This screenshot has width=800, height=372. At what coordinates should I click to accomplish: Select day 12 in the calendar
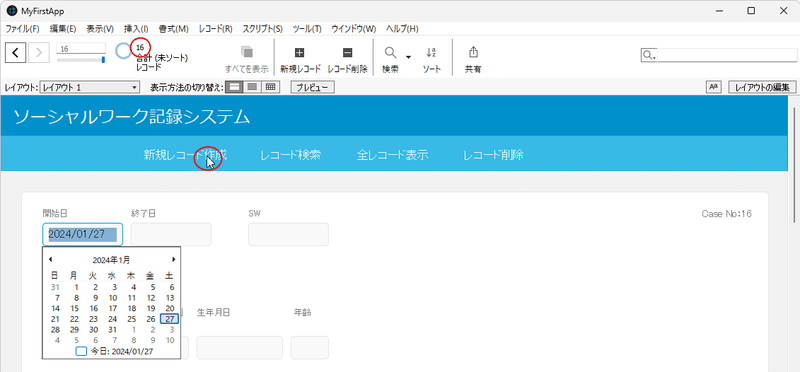(151, 297)
